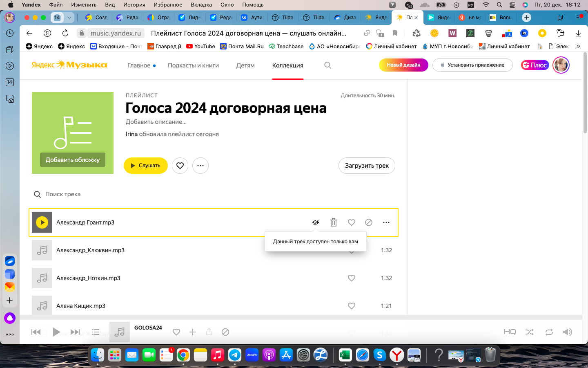Open the Подкасты и книги section

click(194, 65)
